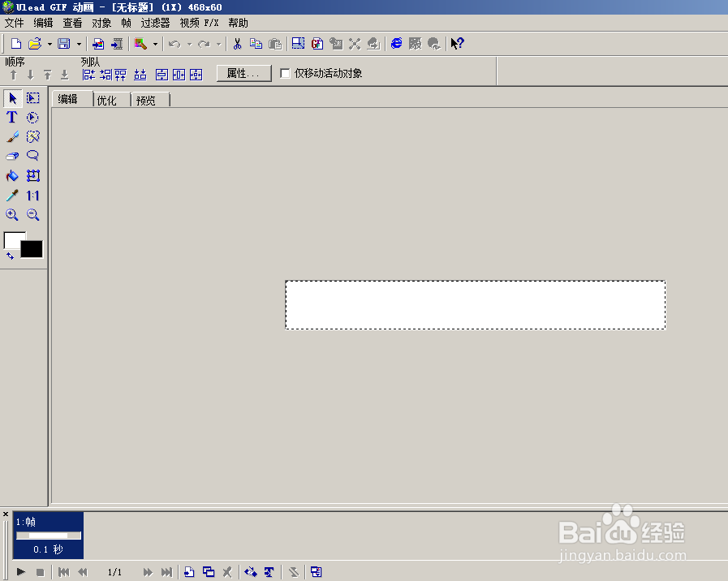The height and width of the screenshot is (581, 728).
Task: Click the white canvas area
Action: tap(476, 305)
